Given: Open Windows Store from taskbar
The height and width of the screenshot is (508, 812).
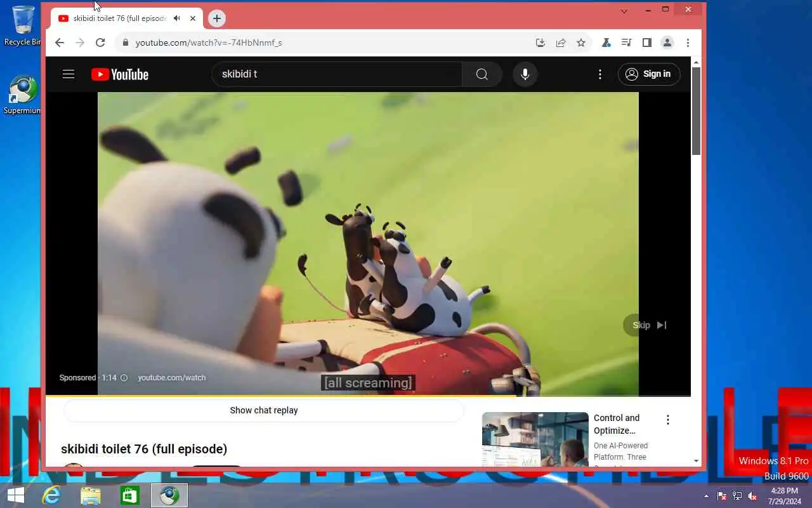Looking at the screenshot, I should [x=130, y=495].
